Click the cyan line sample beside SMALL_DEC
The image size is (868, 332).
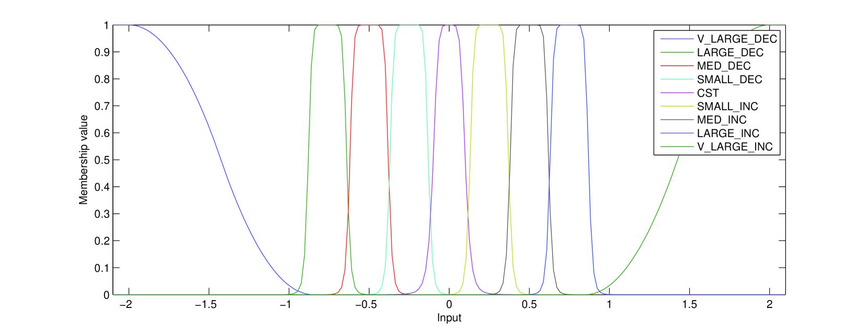tap(677, 79)
